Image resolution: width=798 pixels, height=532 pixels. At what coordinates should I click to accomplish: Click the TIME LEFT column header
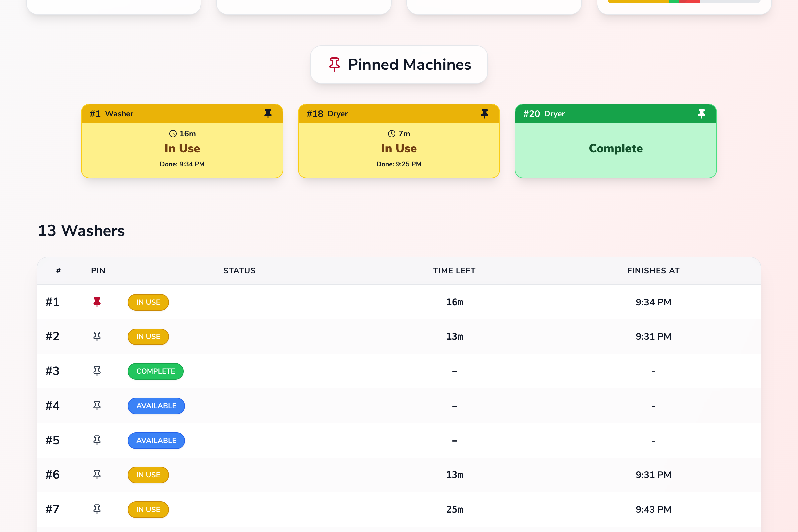[454, 270]
